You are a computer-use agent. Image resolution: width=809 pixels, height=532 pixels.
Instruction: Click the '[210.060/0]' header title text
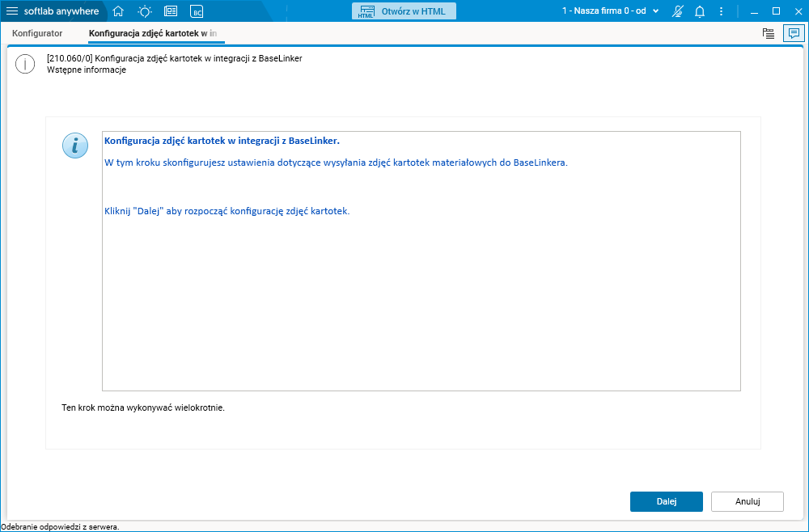(175, 58)
